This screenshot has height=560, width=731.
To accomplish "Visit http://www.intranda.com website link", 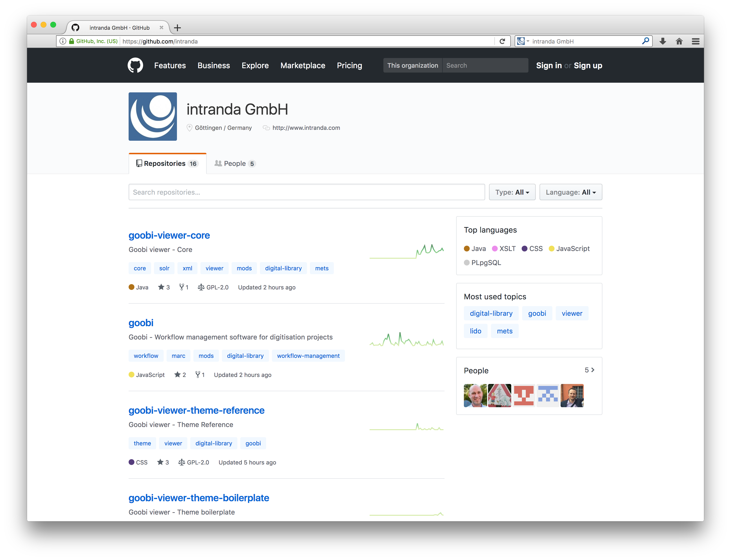I will [306, 128].
